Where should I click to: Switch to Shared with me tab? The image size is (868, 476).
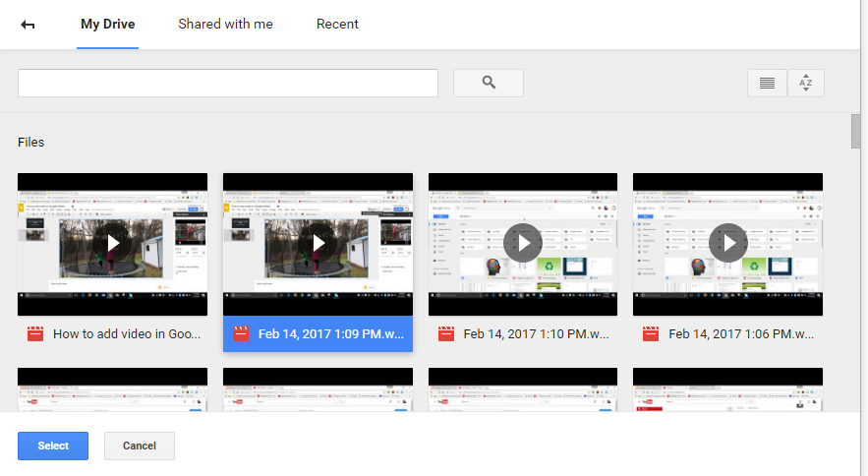point(225,25)
